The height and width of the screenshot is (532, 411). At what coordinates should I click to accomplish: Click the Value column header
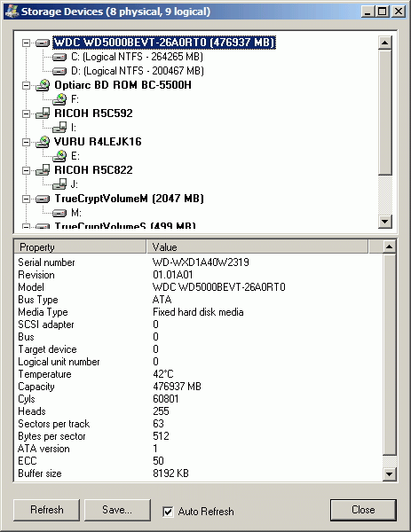pos(257,247)
